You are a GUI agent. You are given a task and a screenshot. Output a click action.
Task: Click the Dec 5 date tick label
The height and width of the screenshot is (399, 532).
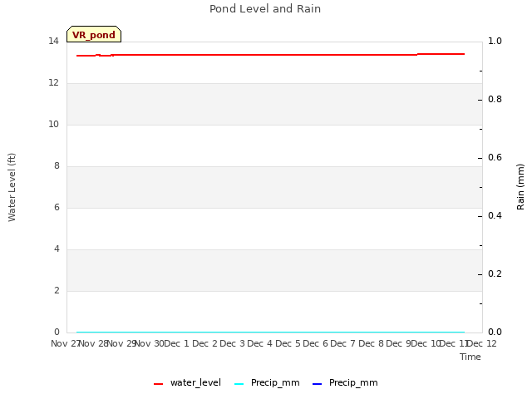[x=288, y=343]
